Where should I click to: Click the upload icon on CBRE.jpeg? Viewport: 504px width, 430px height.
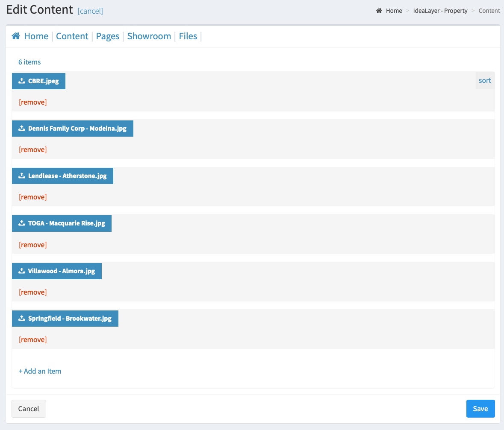(x=21, y=81)
